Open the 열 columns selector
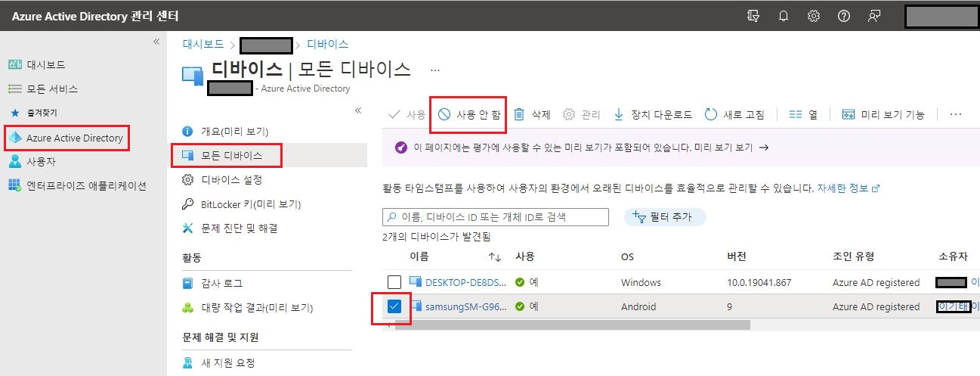This screenshot has width=980, height=376. [x=803, y=115]
